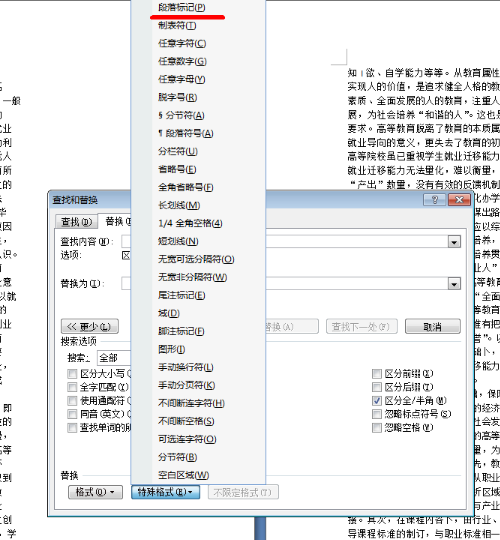This screenshot has width=500, height=540.
Task: Choose 手动分页符(K) menu entry
Action: 186,385
